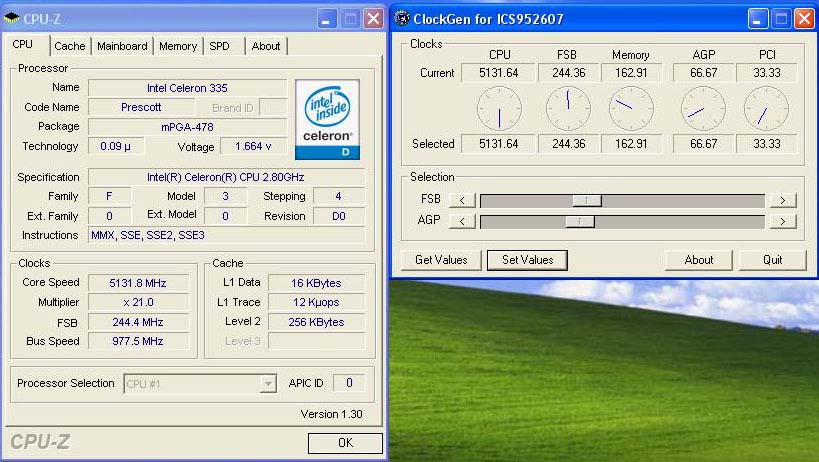The width and height of the screenshot is (819, 462).
Task: Click the Code Name field Prescott
Action: coord(141,108)
